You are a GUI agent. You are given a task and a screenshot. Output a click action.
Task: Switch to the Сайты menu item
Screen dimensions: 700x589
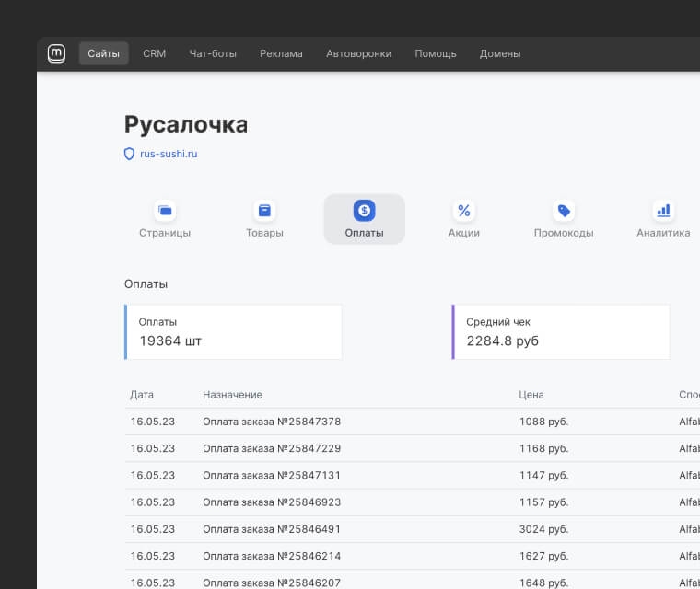104,53
